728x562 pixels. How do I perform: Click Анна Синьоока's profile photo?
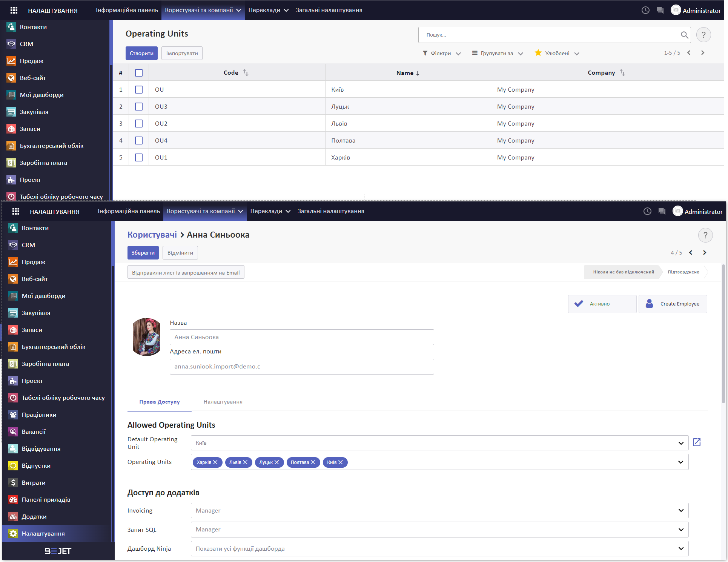146,337
